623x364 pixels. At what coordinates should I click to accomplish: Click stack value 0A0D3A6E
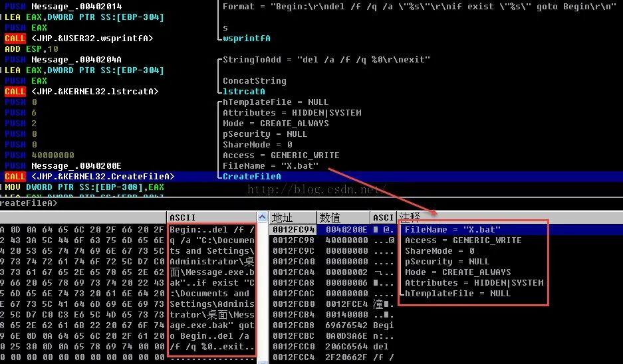pos(346,336)
